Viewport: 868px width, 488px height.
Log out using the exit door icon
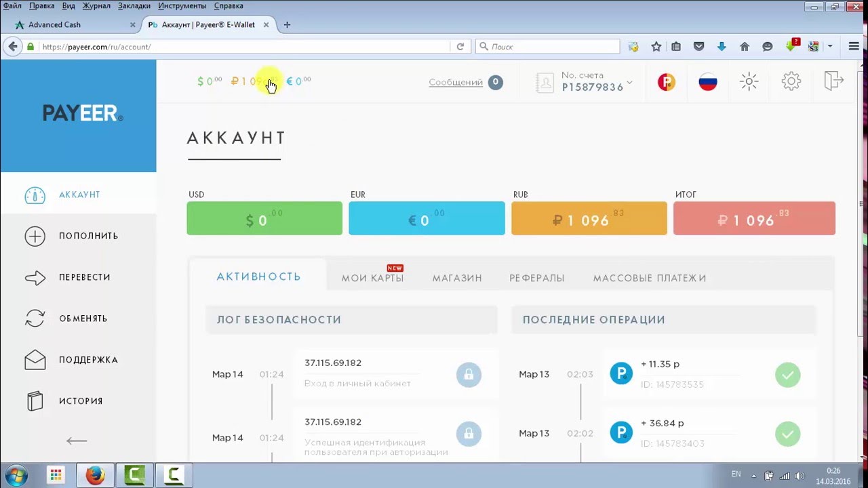click(833, 81)
